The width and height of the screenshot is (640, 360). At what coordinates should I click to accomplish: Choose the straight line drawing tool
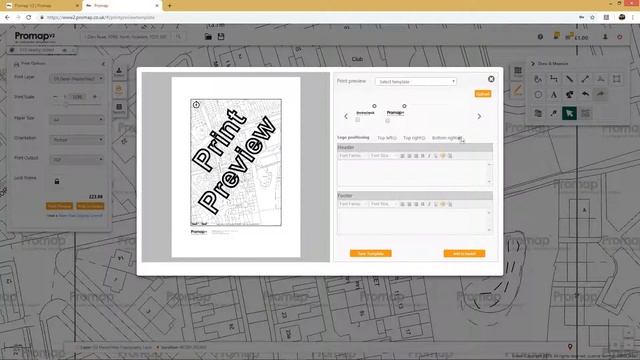click(x=569, y=79)
